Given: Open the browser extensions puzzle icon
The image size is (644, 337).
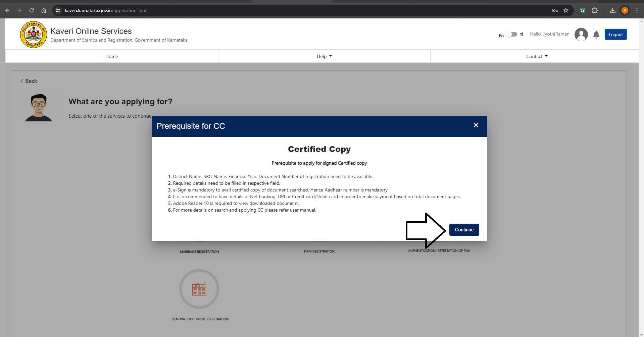Looking at the screenshot, I should pos(595,10).
